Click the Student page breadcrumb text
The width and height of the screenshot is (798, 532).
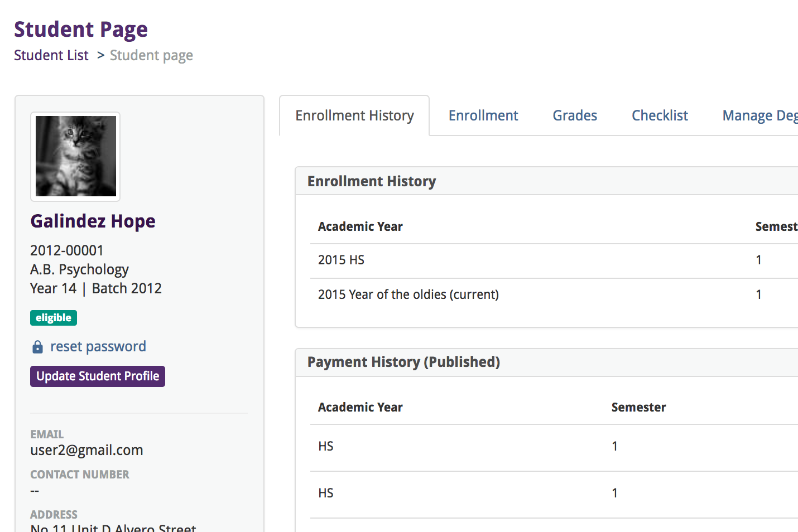click(x=151, y=55)
